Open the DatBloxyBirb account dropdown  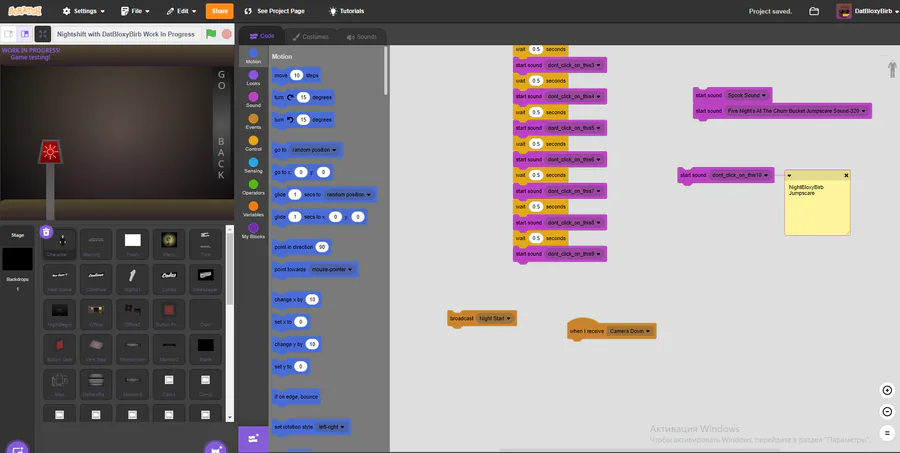[867, 11]
